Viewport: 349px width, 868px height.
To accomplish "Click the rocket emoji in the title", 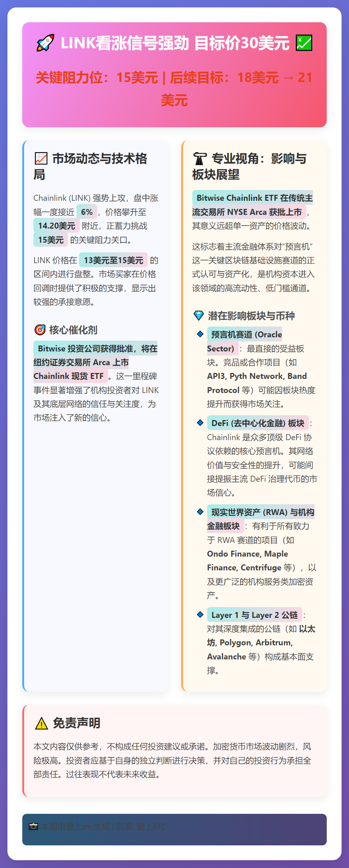I will [x=45, y=43].
